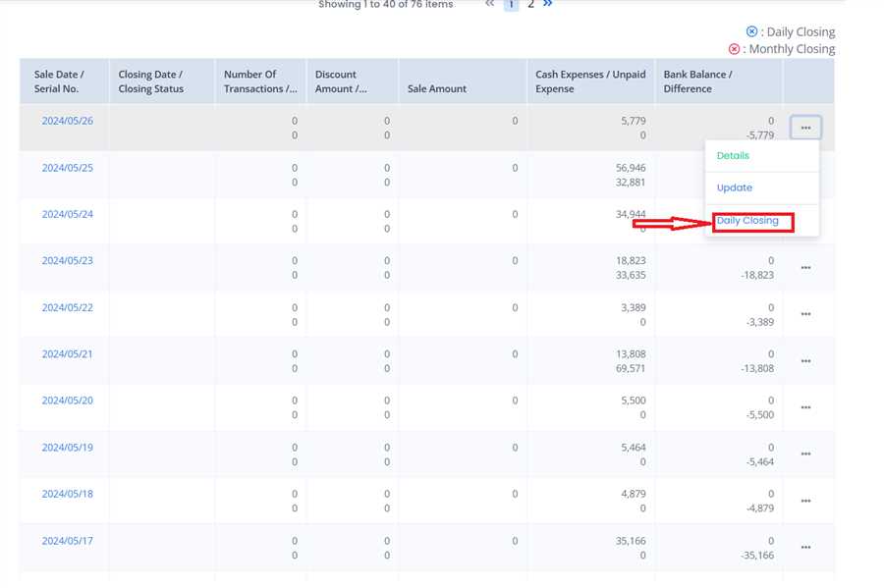
Task: Open three-dot menu for 2024/05/20 row
Action: coord(805,407)
